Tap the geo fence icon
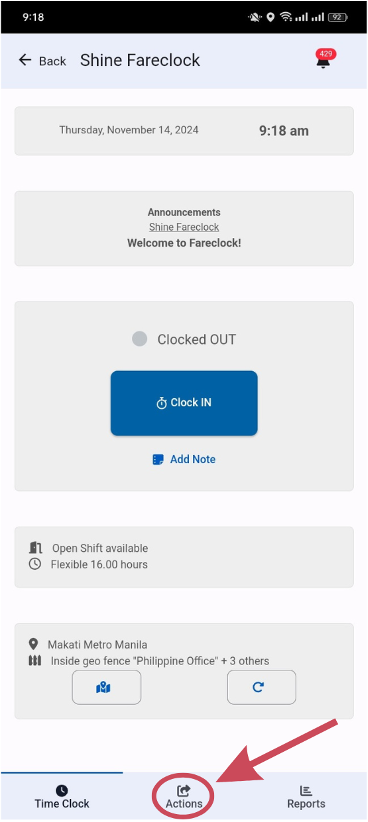The width and height of the screenshot is (368, 822). point(34,661)
